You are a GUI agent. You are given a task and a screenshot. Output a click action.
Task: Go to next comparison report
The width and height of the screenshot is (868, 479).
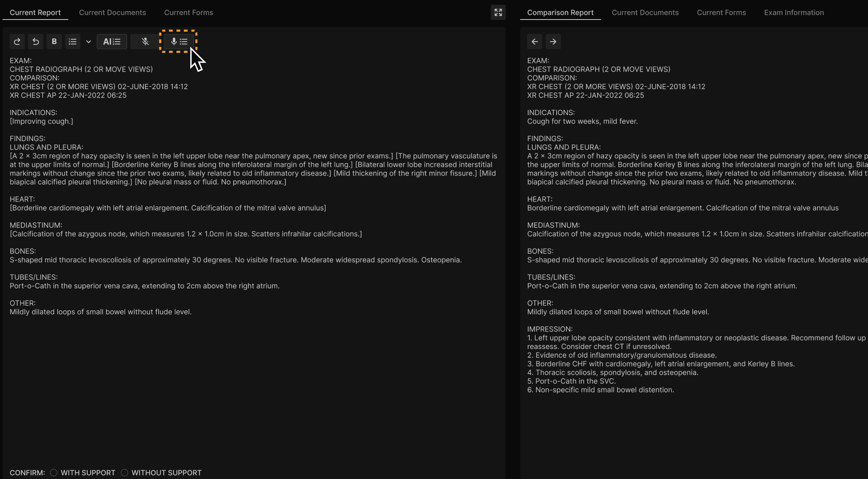tap(553, 42)
